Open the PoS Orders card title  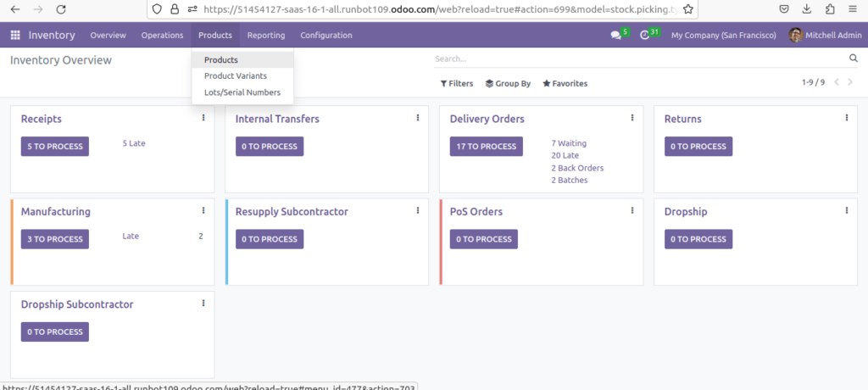click(476, 212)
